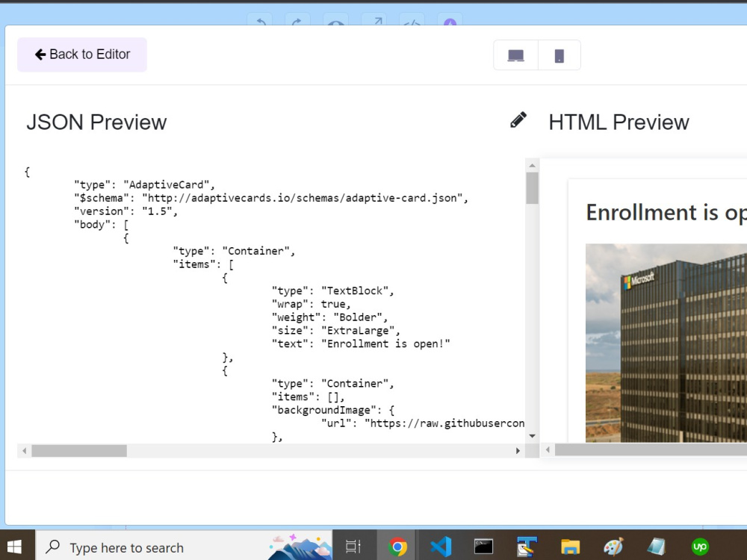
Task: Click the HTML Preview heading
Action: point(619,122)
